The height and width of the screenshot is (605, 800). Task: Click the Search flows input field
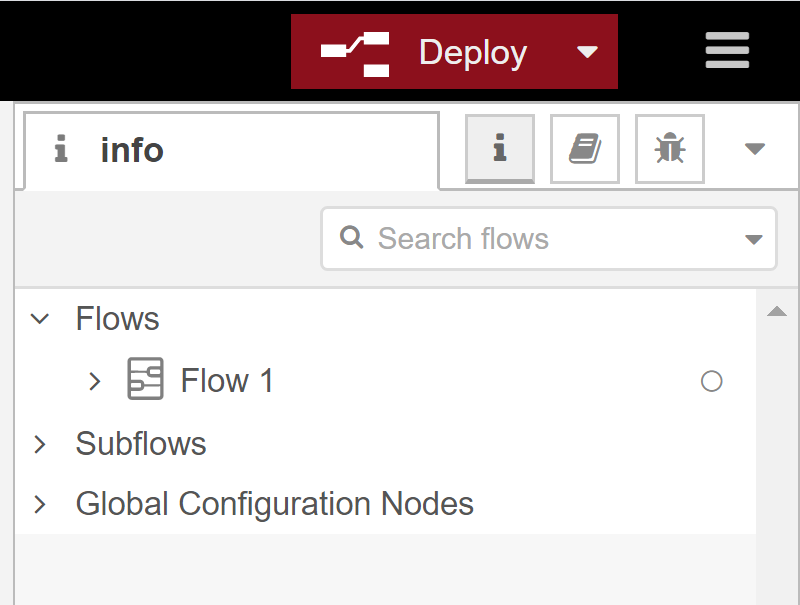click(x=549, y=239)
